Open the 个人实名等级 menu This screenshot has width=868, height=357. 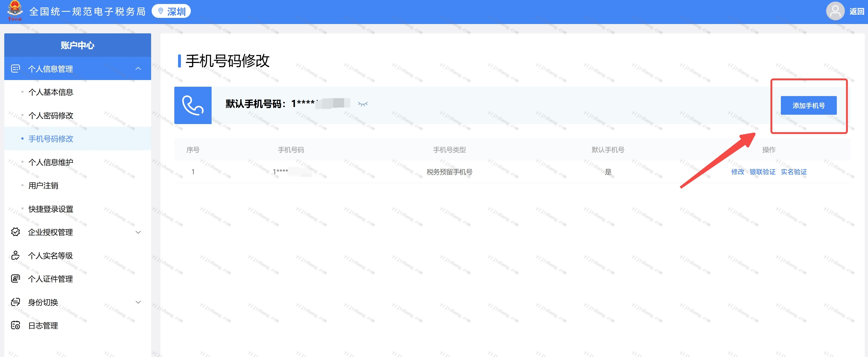(x=78, y=255)
